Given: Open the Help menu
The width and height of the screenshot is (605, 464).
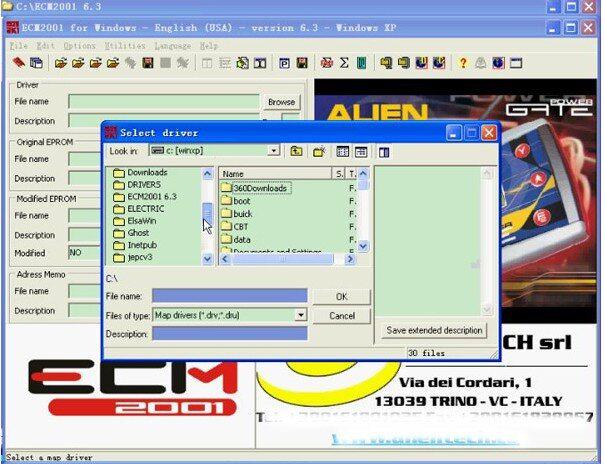Looking at the screenshot, I should click(x=209, y=46).
